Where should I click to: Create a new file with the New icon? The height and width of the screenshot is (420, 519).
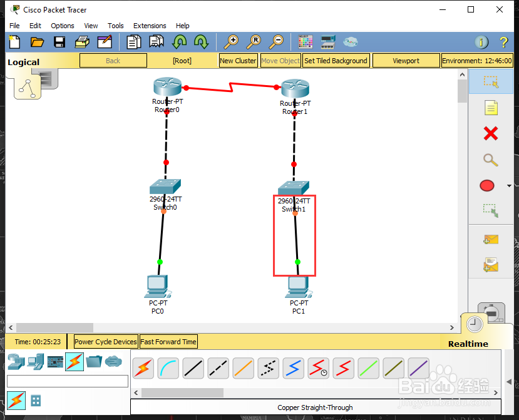[x=14, y=42]
